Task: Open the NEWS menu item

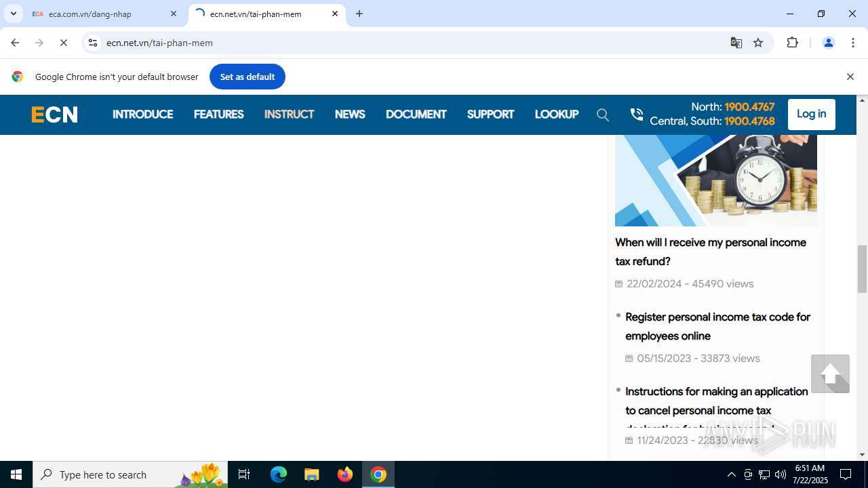Action: [350, 115]
